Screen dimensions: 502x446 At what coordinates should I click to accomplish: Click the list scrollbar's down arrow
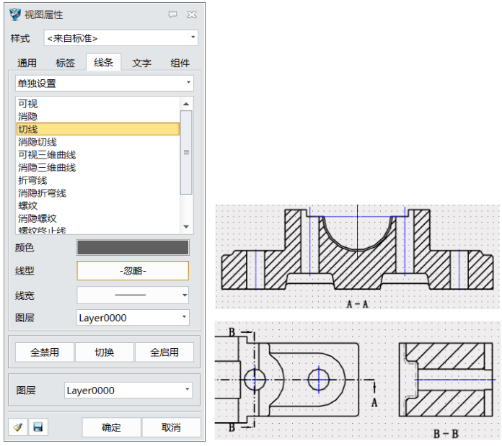point(186,227)
